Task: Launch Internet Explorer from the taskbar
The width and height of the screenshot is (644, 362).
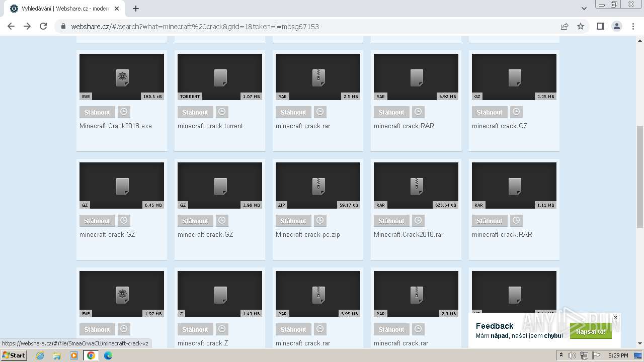Action: tap(40, 355)
